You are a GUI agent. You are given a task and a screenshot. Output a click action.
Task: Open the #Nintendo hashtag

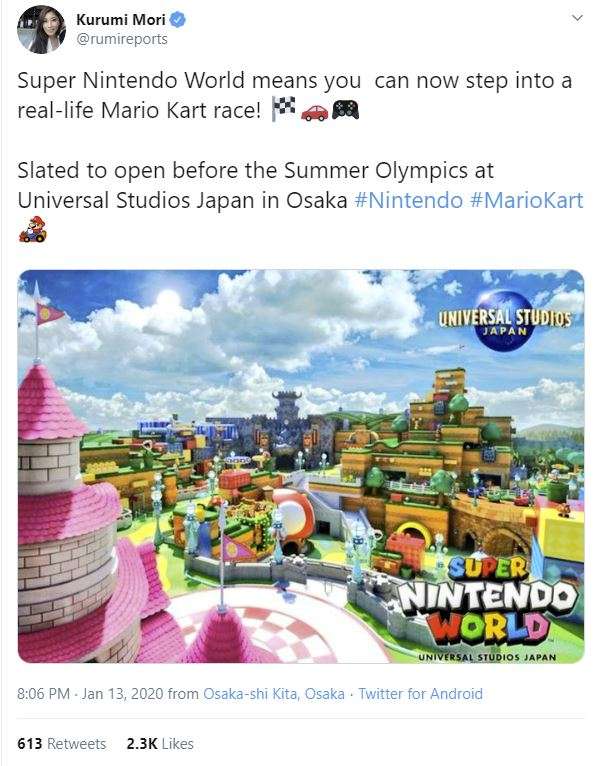[408, 200]
